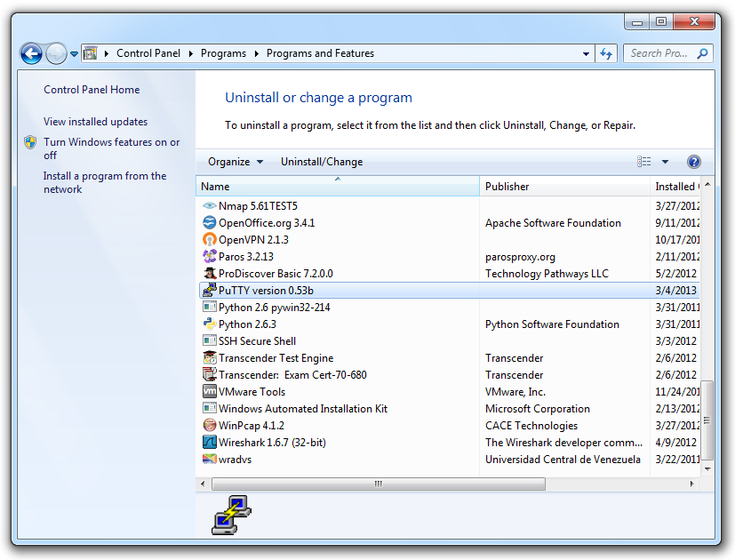Click the Nmap 5.61TEST5 eye icon
Viewport: 735px width, 560px height.
click(209, 205)
